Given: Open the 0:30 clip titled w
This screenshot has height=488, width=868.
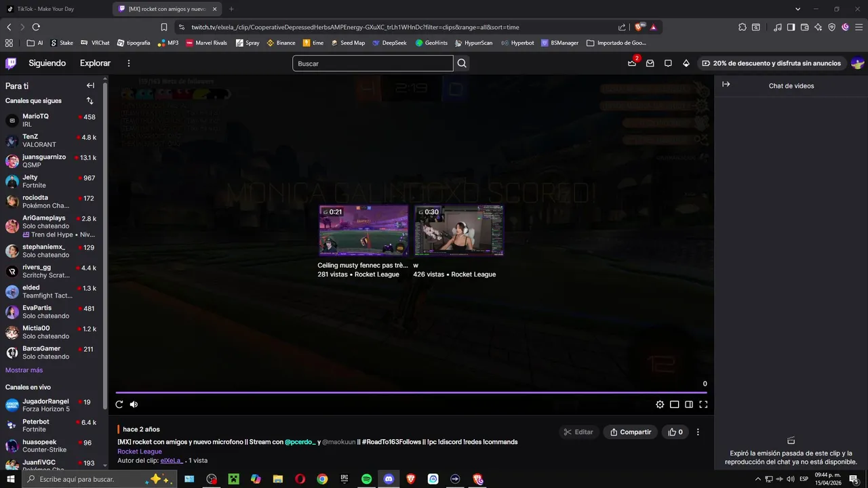Looking at the screenshot, I should pos(459,230).
